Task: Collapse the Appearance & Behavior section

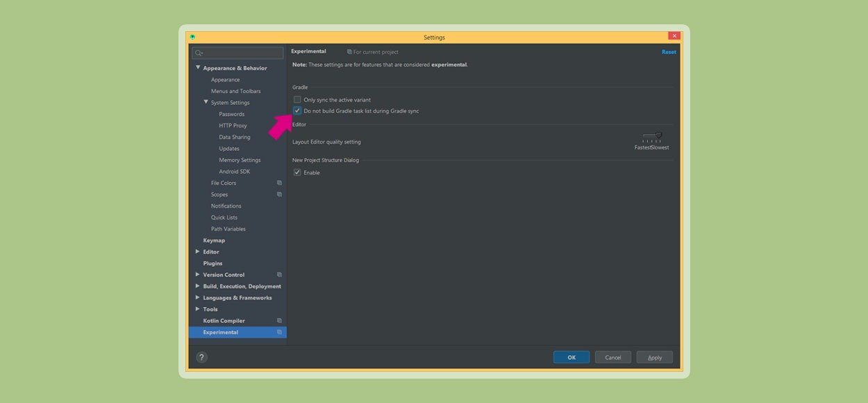Action: click(198, 68)
